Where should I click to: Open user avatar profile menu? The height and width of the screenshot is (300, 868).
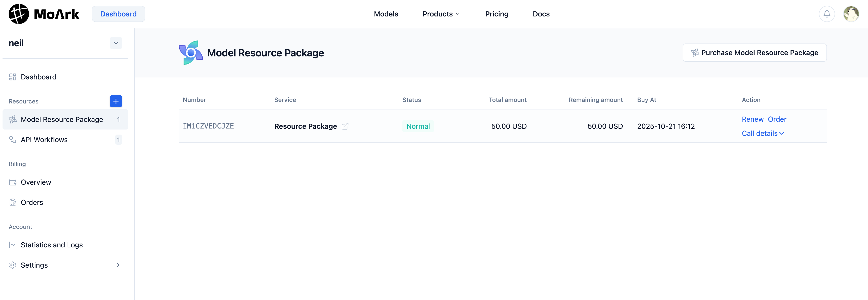[x=851, y=14]
